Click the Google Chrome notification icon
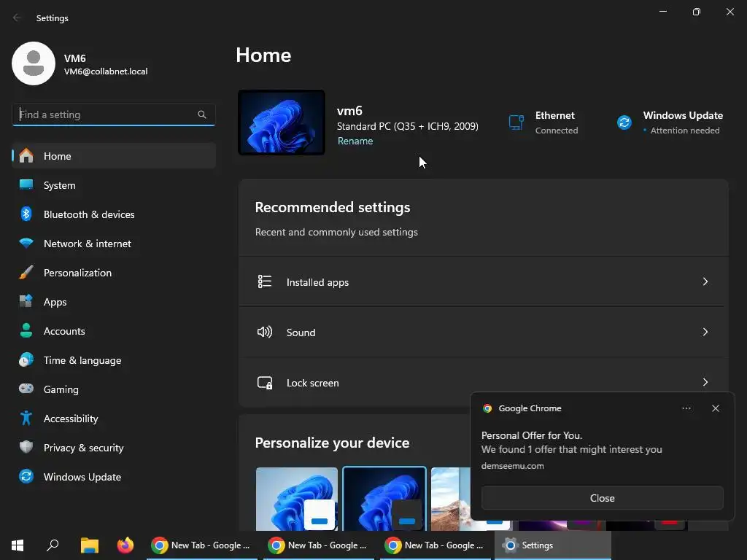This screenshot has height=560, width=747. tap(487, 408)
